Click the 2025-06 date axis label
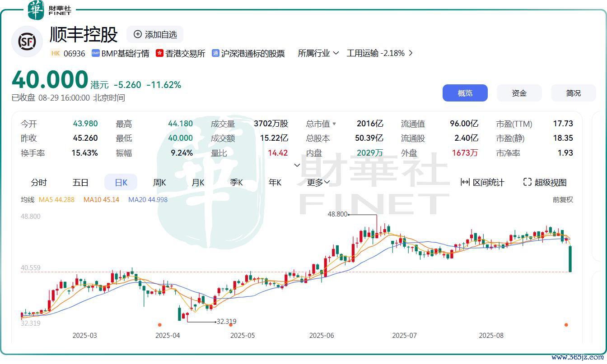The height and width of the screenshot is (364, 607). pyautogui.click(x=322, y=336)
